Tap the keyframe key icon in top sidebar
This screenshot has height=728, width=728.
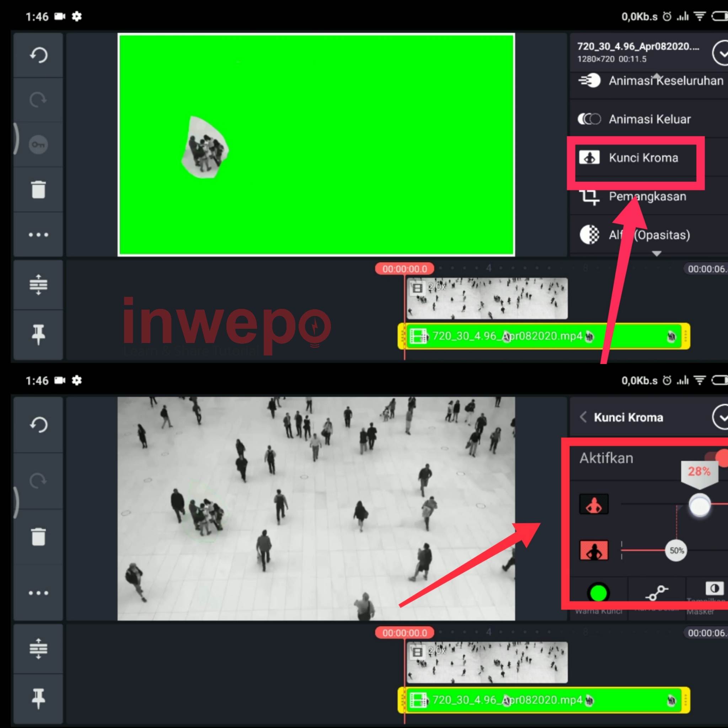(x=38, y=145)
